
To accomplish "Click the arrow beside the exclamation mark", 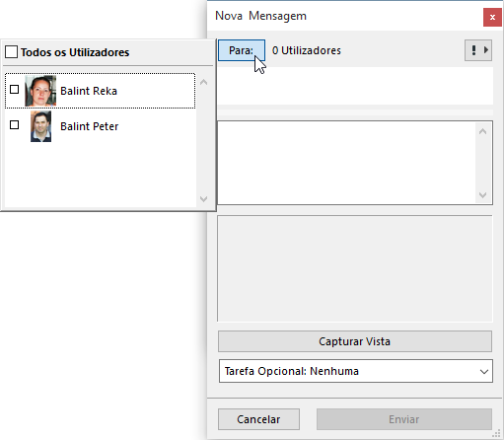I will 486,50.
